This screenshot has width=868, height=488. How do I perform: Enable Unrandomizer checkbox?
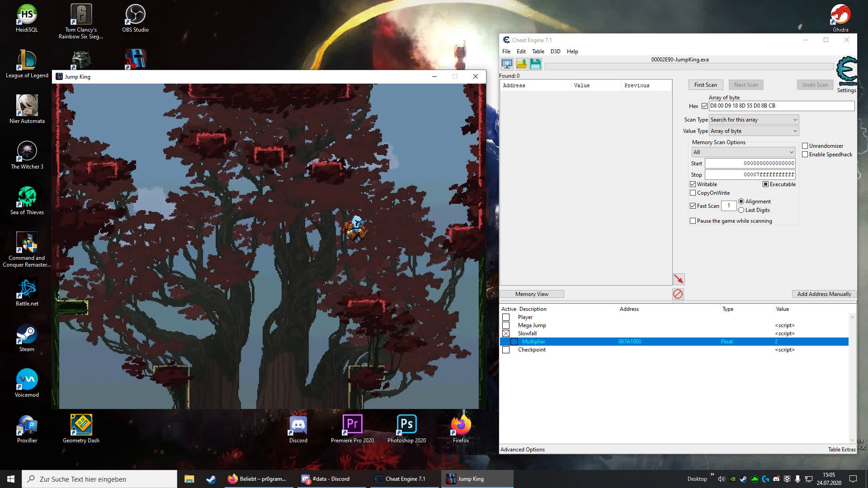pos(805,146)
